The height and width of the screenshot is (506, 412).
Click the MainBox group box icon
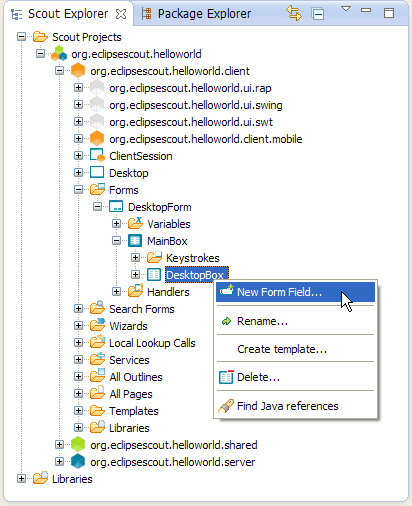(135, 241)
